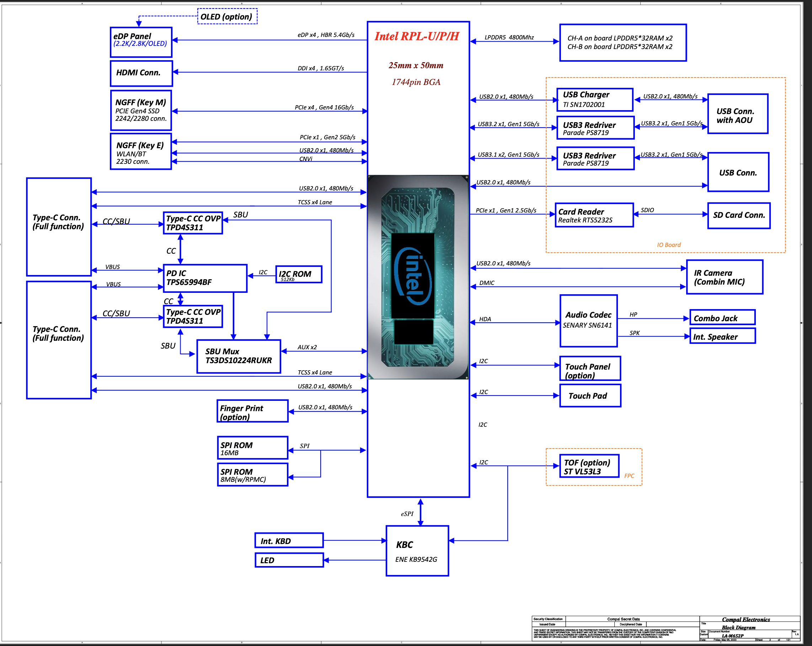Select the Card Reader Realtek RTS5232S block

594,215
